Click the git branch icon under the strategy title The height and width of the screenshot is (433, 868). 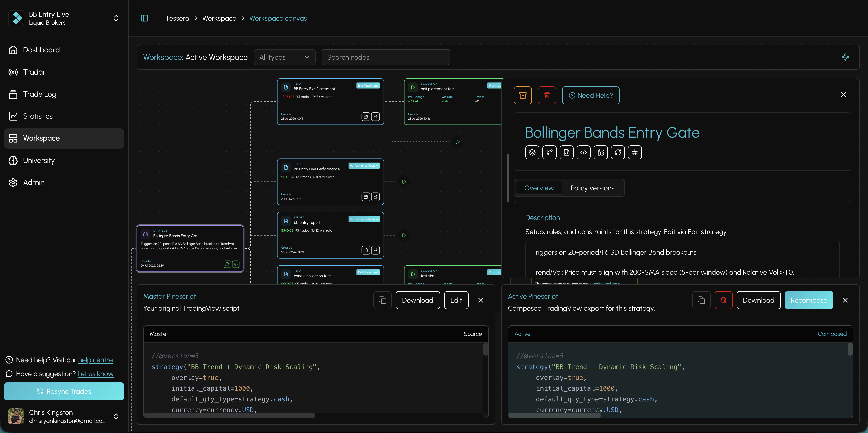tap(550, 153)
